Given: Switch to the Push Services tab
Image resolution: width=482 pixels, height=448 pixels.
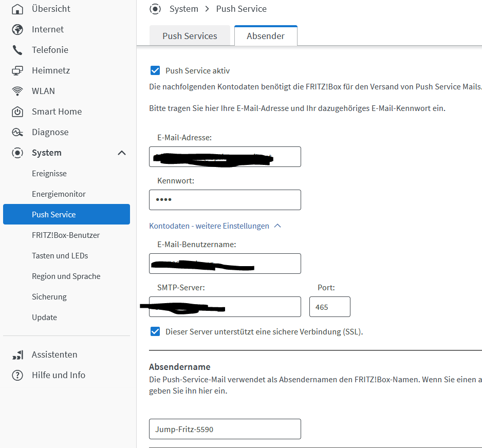Looking at the screenshot, I should point(190,36).
